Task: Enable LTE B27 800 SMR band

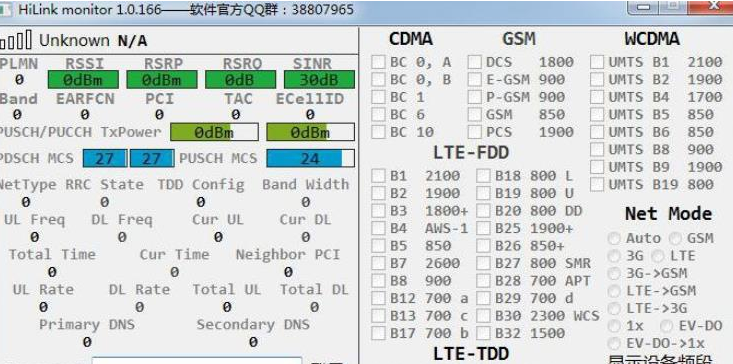Action: pyautogui.click(x=483, y=264)
